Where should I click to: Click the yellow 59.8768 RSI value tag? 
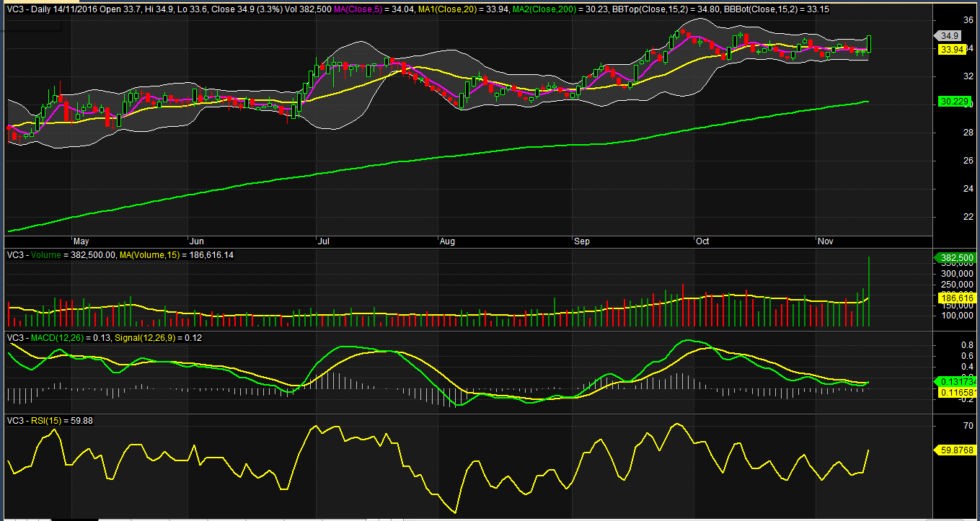point(955,450)
